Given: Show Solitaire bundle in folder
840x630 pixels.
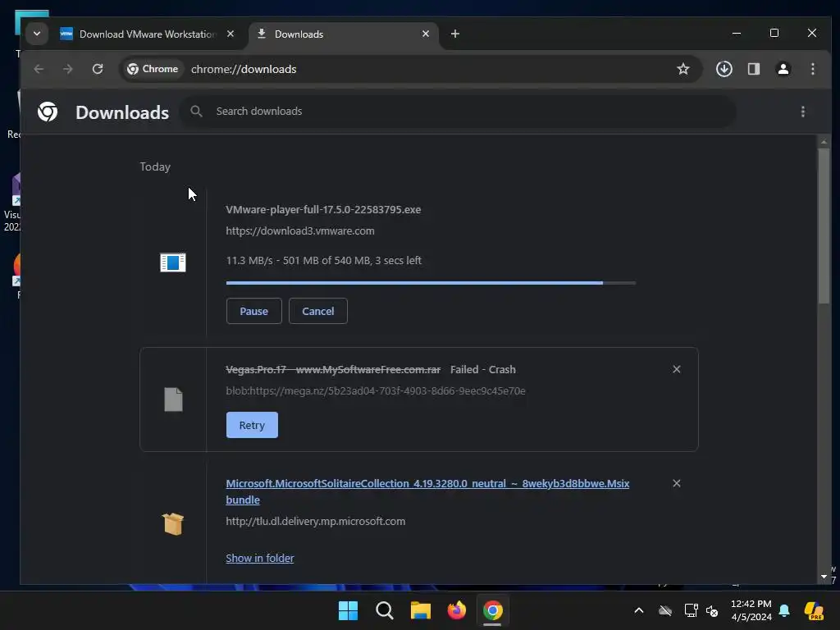Looking at the screenshot, I should pyautogui.click(x=260, y=558).
